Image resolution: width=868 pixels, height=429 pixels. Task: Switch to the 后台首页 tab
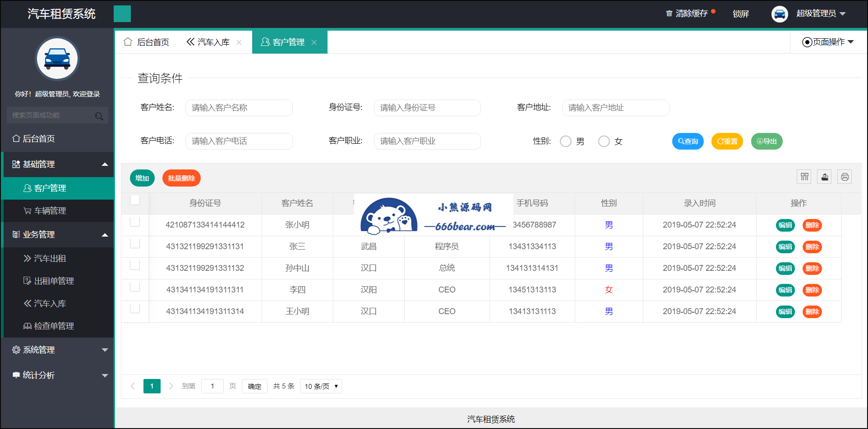(x=147, y=42)
